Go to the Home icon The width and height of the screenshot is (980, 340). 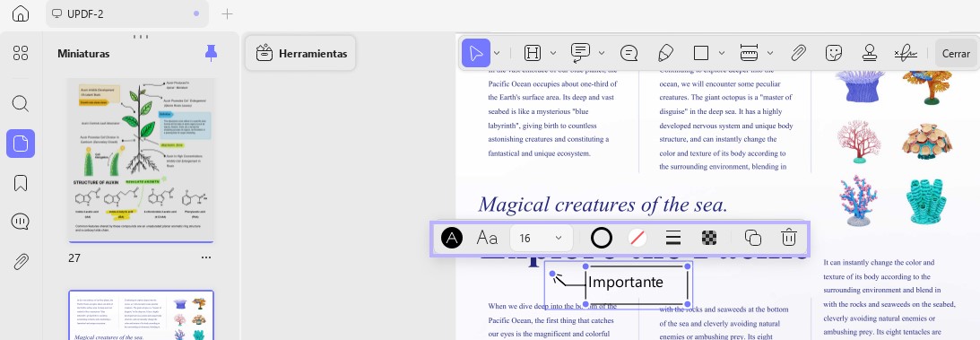coord(20,13)
